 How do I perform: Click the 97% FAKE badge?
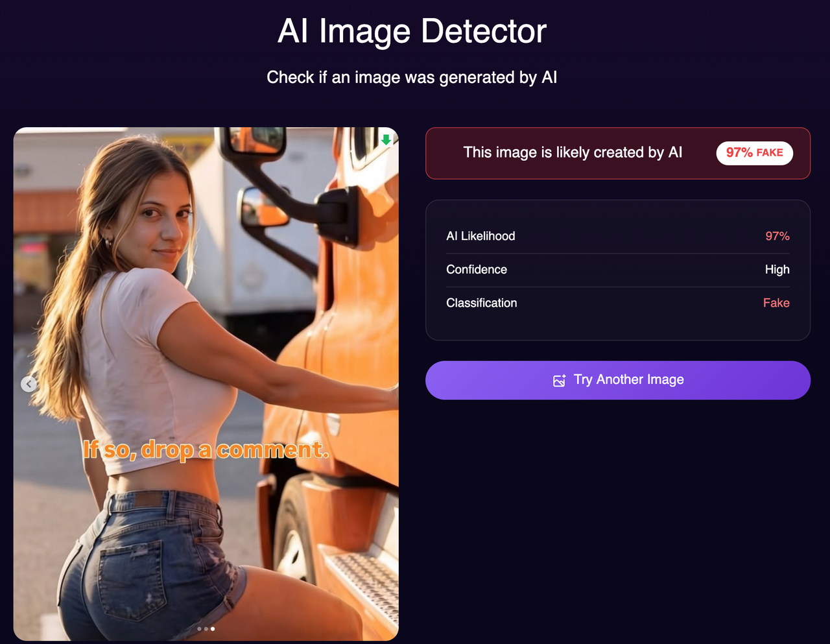(754, 153)
